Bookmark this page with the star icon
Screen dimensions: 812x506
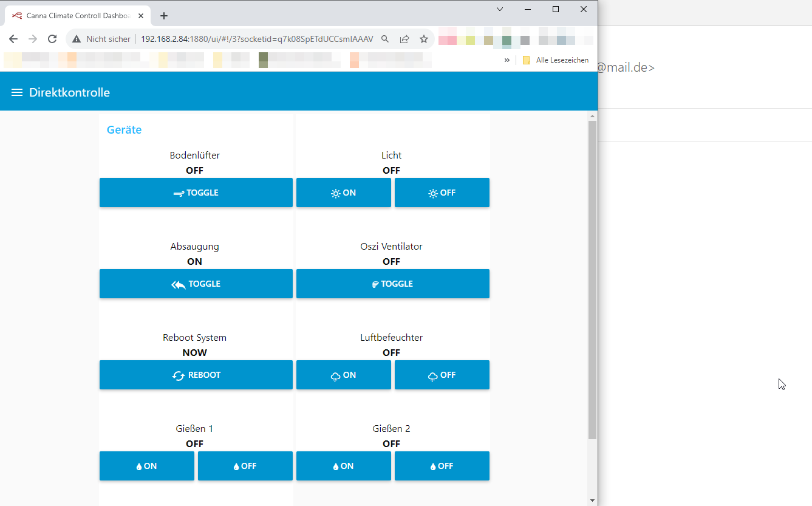pyautogui.click(x=424, y=39)
